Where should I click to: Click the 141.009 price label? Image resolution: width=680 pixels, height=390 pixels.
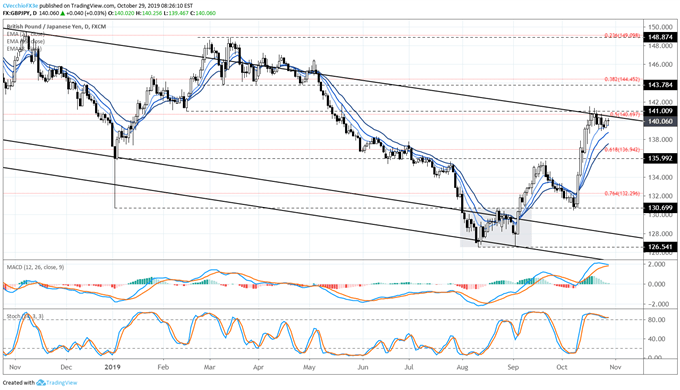pyautogui.click(x=660, y=111)
